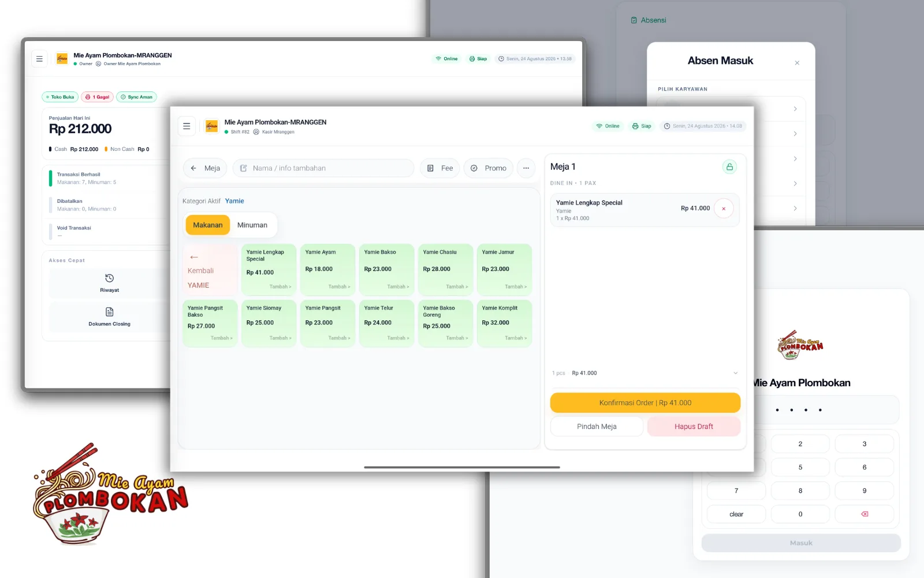The width and height of the screenshot is (924, 578).
Task: Click Online status in back owner window
Action: 446,59
